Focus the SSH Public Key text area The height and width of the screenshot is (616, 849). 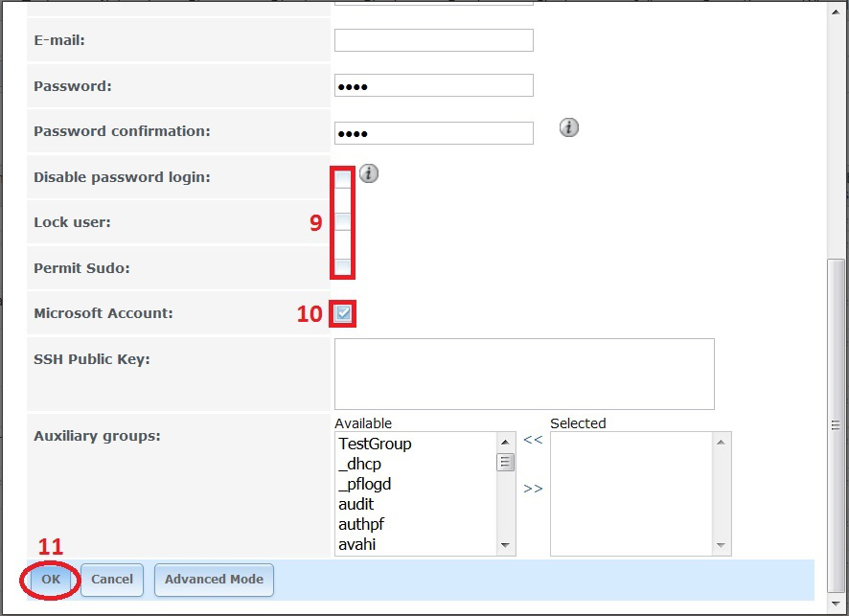523,374
